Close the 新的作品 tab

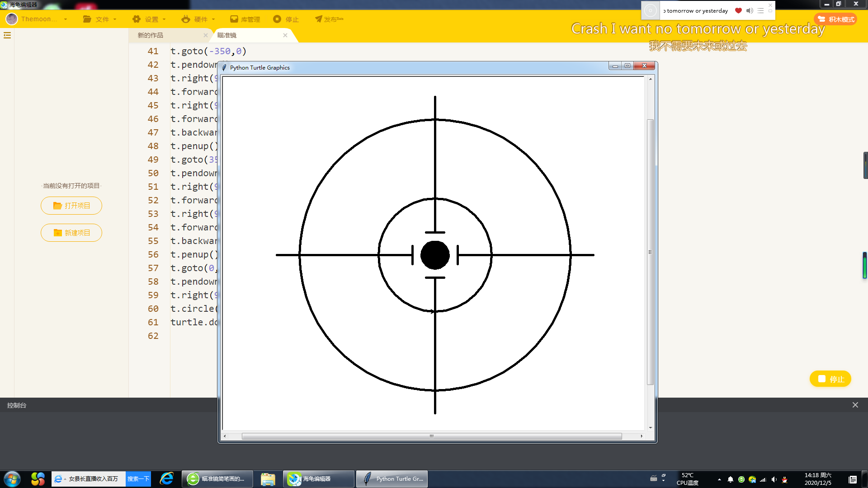click(x=206, y=35)
